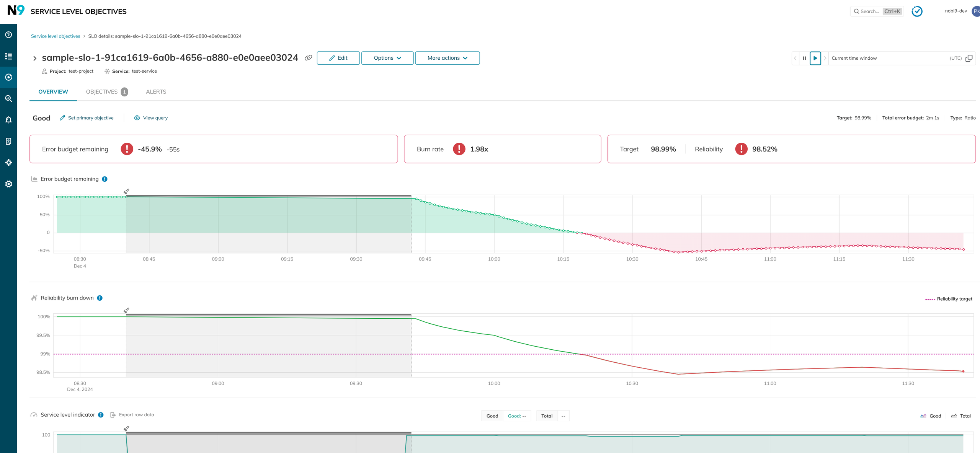This screenshot has width=980, height=453.
Task: Click the final red data point on Reliability burn down
Action: [963, 371]
